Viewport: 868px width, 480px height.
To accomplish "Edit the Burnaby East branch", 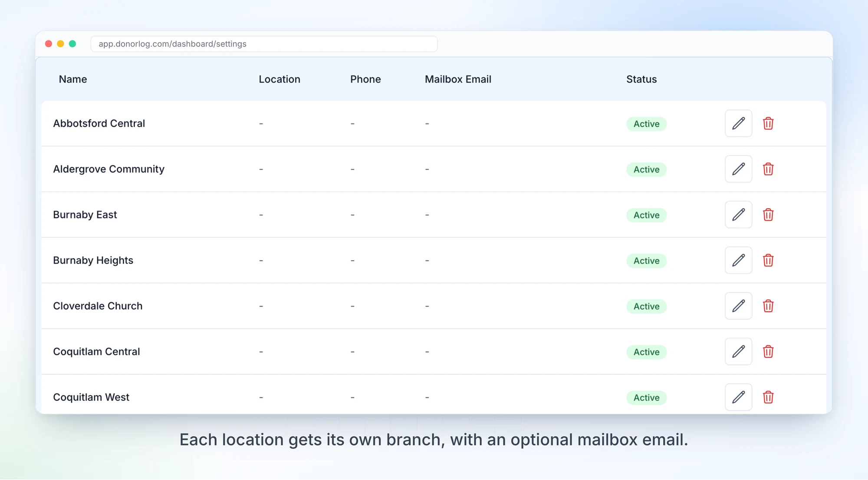I will (738, 215).
